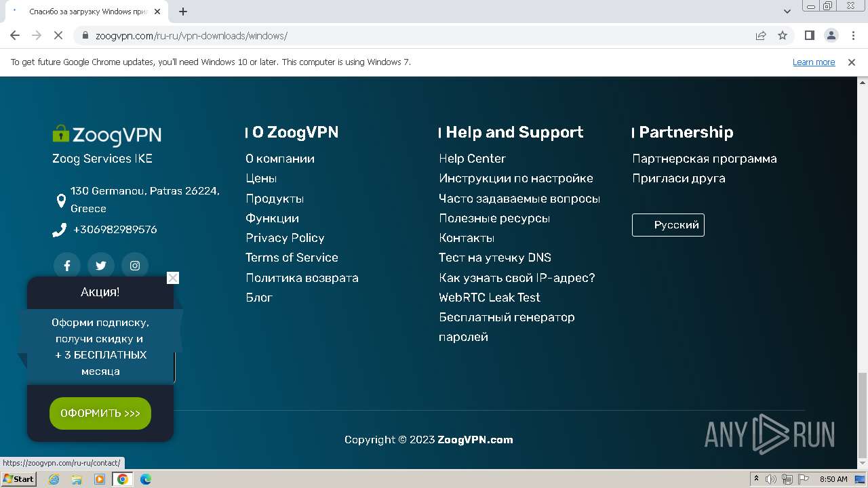
Task: Click phone number +306982989576
Action: (115, 230)
